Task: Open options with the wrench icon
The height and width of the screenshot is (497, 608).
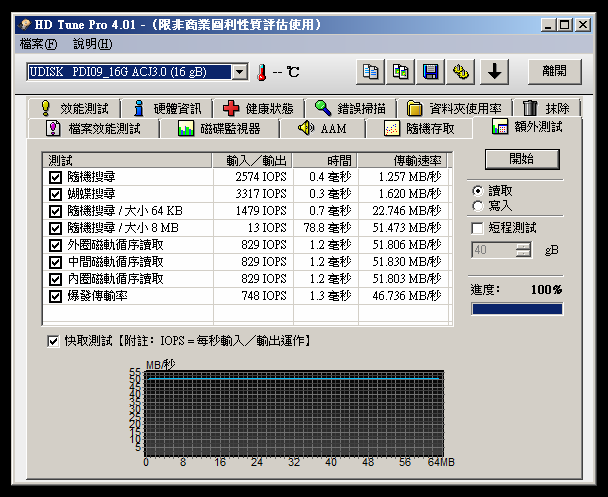Action: tap(460, 72)
